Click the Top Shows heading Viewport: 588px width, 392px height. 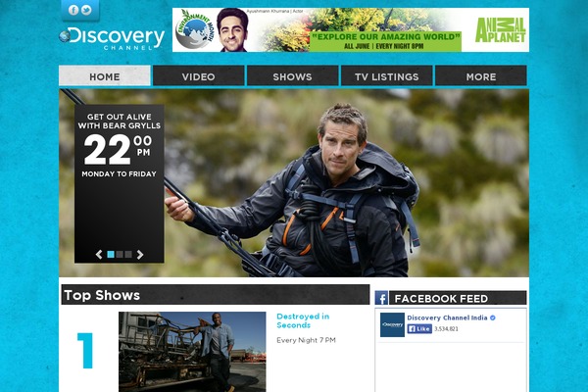click(102, 295)
